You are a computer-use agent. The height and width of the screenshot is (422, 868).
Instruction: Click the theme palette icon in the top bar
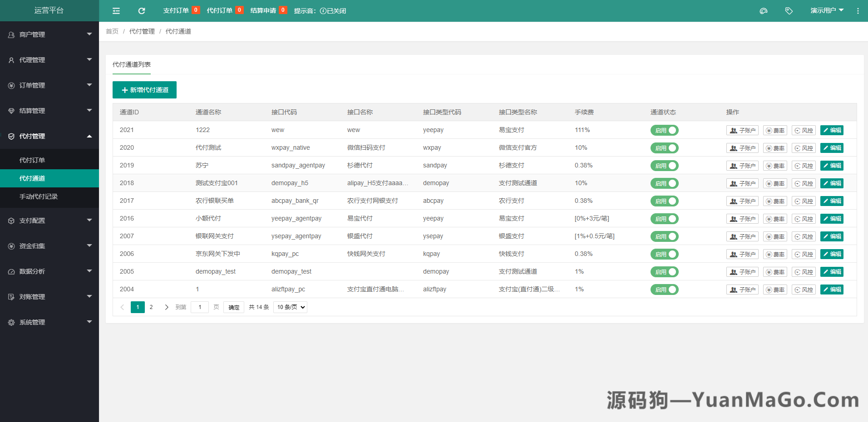(764, 10)
